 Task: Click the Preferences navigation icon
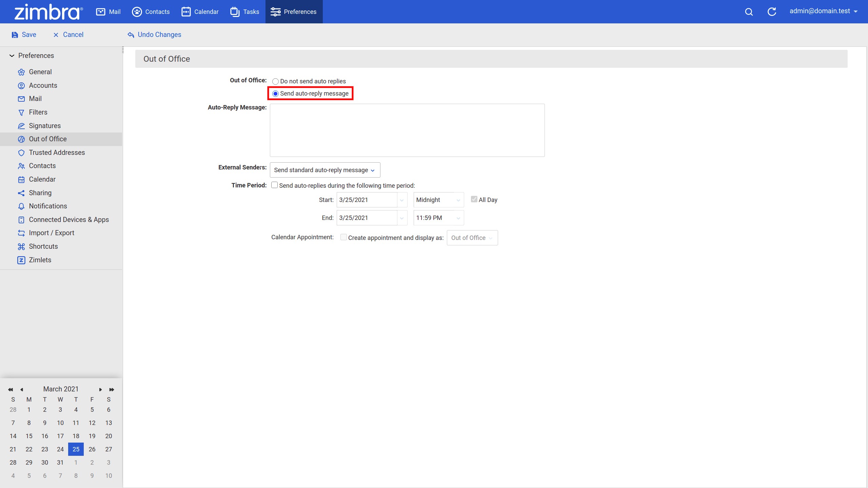[275, 11]
